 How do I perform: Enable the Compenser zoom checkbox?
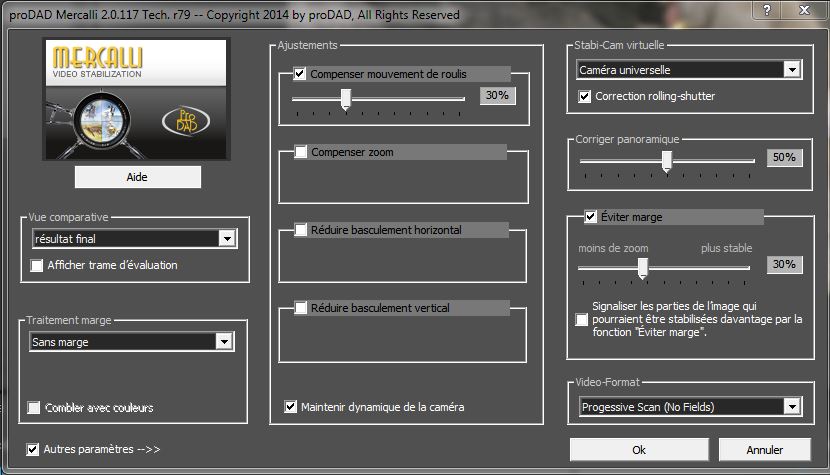(x=301, y=152)
